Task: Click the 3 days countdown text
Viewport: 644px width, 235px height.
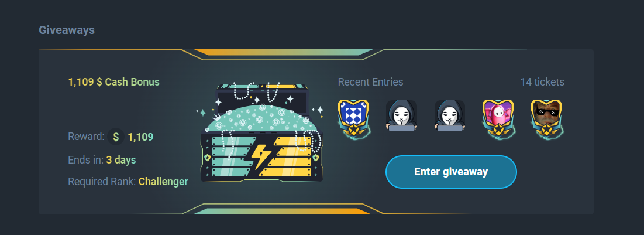Action: [120, 159]
